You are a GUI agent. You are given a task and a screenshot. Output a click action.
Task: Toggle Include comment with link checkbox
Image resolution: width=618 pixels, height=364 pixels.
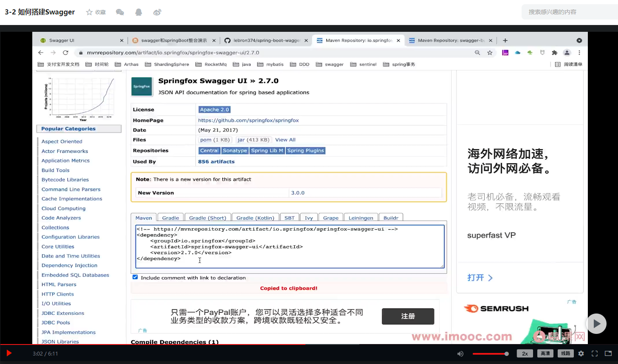point(135,277)
